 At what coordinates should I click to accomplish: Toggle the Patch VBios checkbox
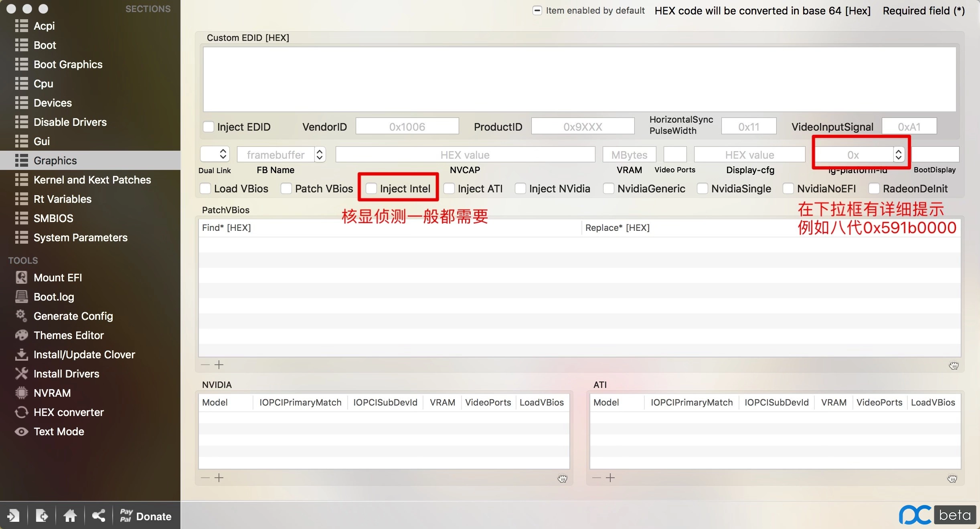pos(286,188)
